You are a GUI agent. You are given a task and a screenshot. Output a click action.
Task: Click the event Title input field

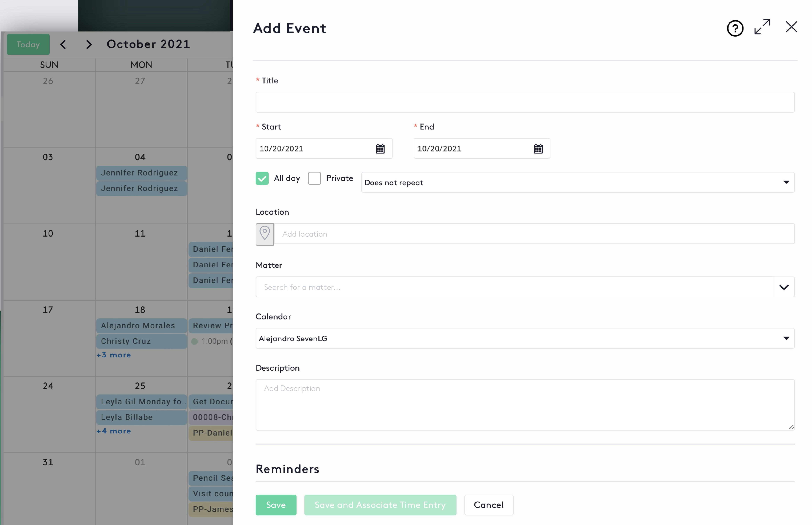pos(525,102)
